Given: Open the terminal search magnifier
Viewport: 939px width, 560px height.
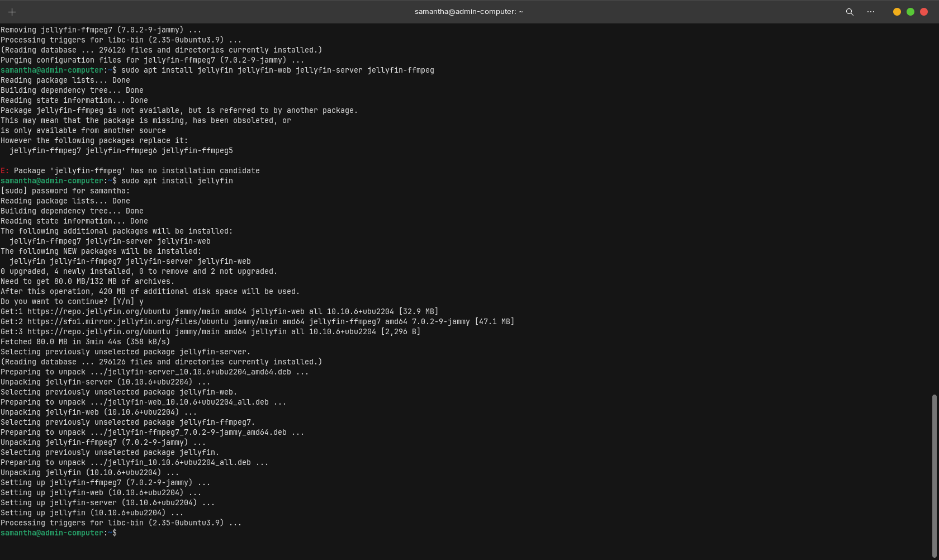Looking at the screenshot, I should coord(850,12).
